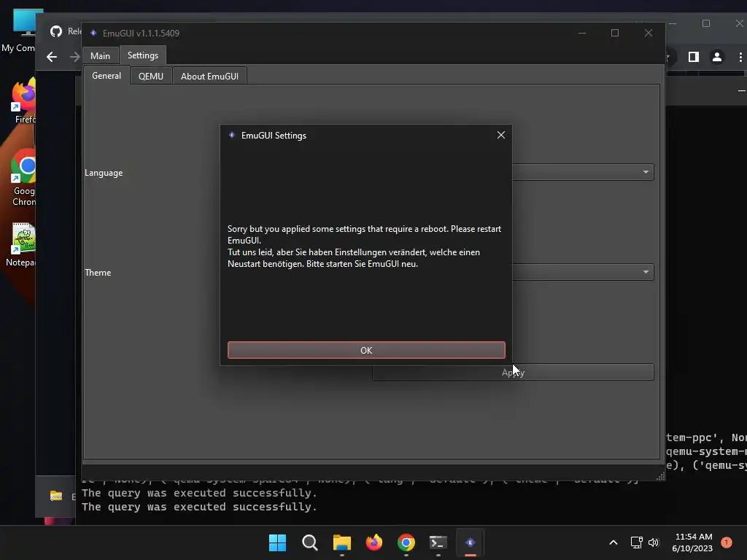The height and width of the screenshot is (560, 747).
Task: Open the terminal from the taskbar
Action: pyautogui.click(x=438, y=542)
